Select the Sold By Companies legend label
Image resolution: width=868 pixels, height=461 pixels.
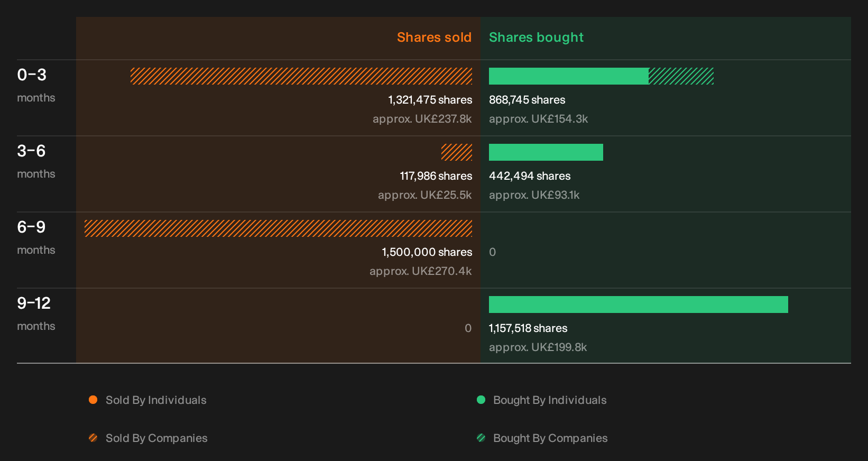(x=156, y=438)
